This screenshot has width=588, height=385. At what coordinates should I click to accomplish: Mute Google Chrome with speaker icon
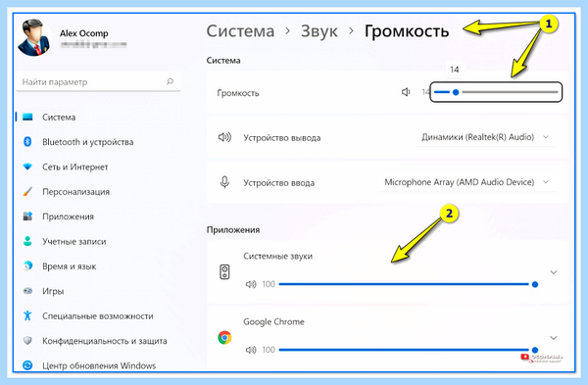pos(251,350)
